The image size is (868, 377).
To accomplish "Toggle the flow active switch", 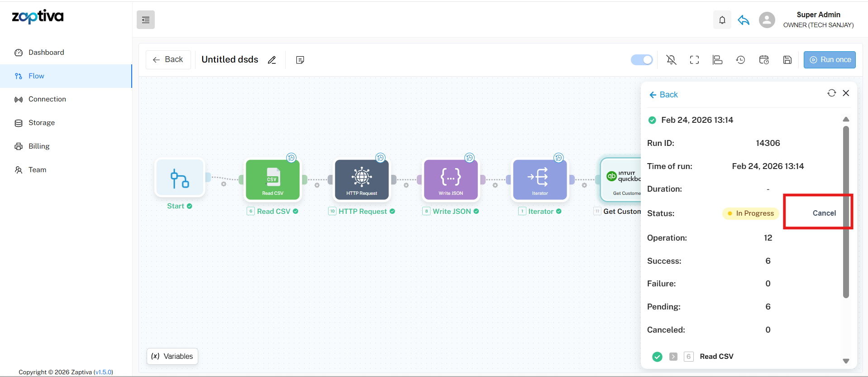I will tap(641, 60).
